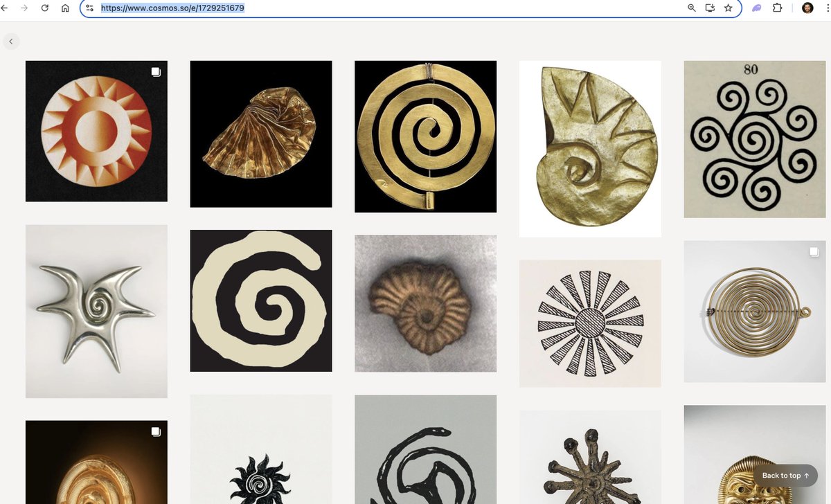The height and width of the screenshot is (504, 831).
Task: Go back with the browser back arrow
Action: pyautogui.click(x=4, y=8)
